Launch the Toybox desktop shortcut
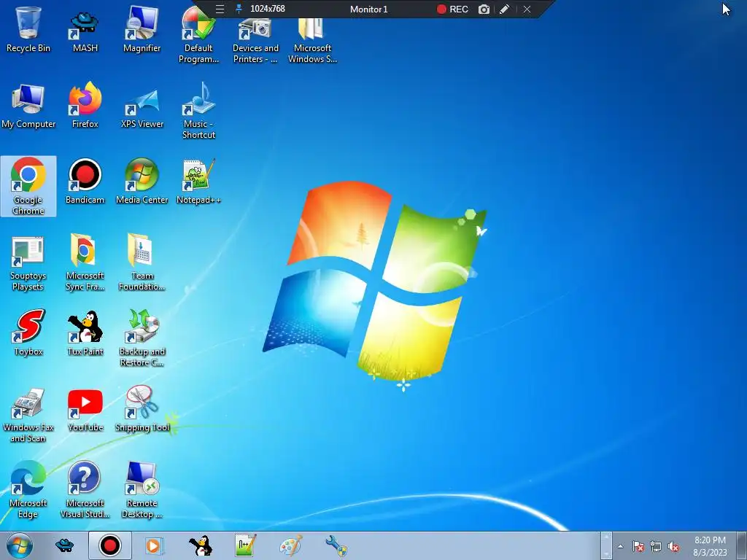747x560 pixels. coord(28,332)
